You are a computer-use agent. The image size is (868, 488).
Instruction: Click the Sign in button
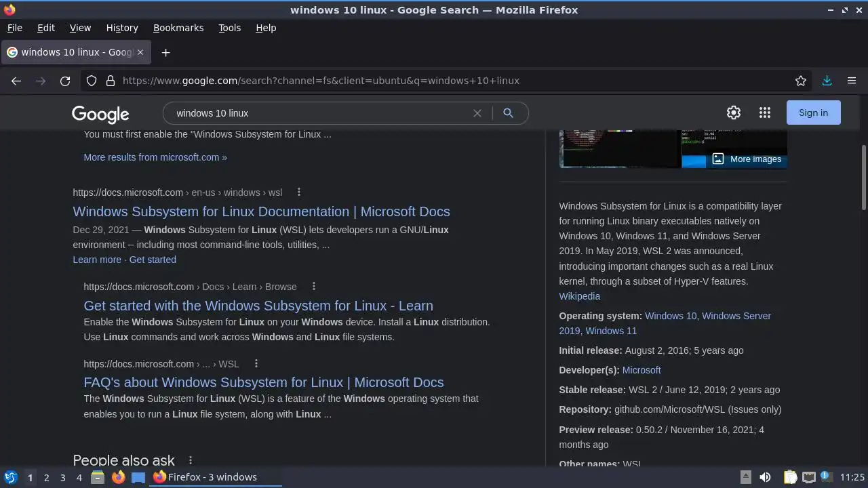click(813, 113)
